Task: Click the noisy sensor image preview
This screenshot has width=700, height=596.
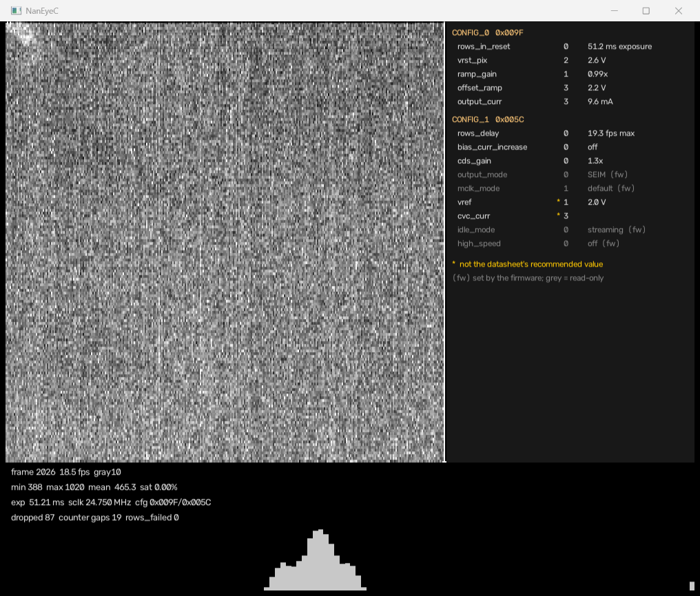Action: click(225, 242)
